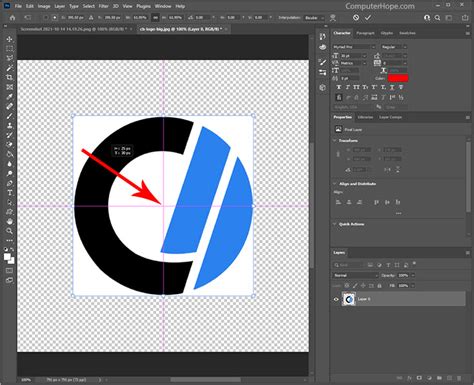Click the Fill percentage field
474x385 pixels.
403,286
